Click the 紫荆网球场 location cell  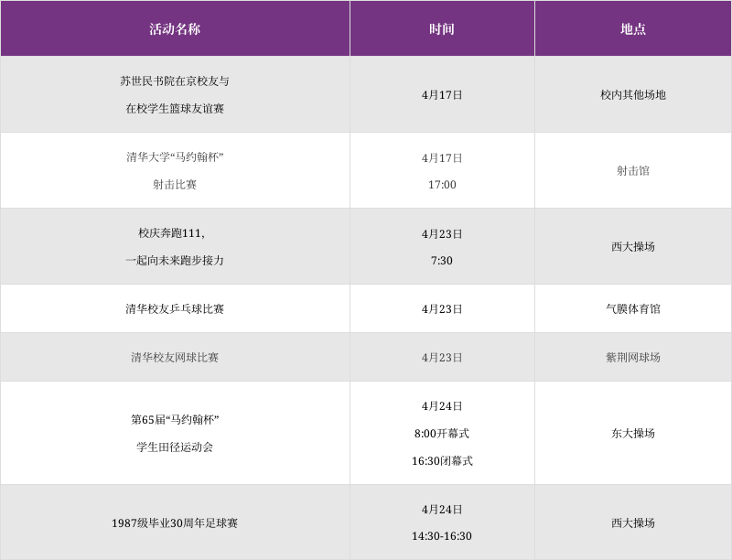pos(633,357)
